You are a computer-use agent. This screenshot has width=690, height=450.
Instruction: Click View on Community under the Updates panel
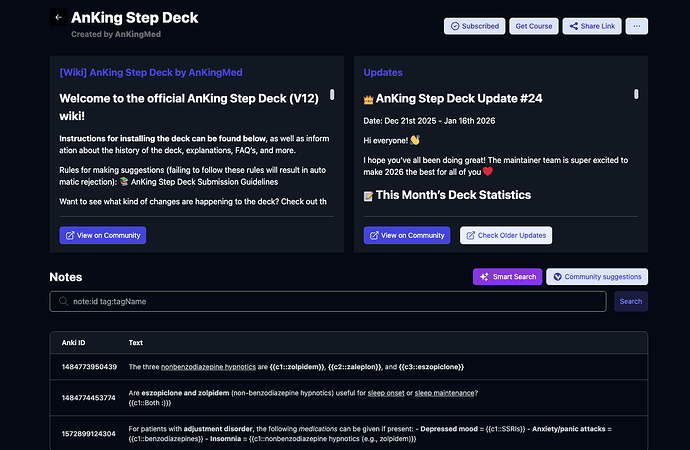point(406,235)
